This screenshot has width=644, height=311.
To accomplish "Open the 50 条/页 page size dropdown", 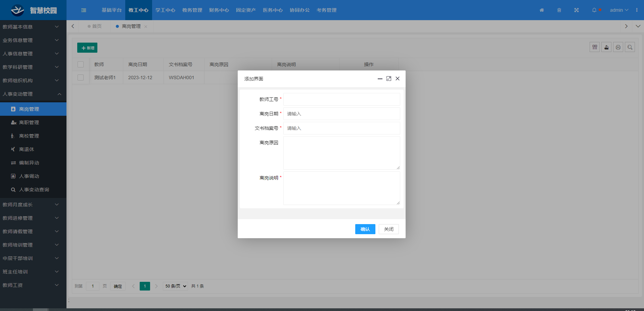I will (x=175, y=286).
